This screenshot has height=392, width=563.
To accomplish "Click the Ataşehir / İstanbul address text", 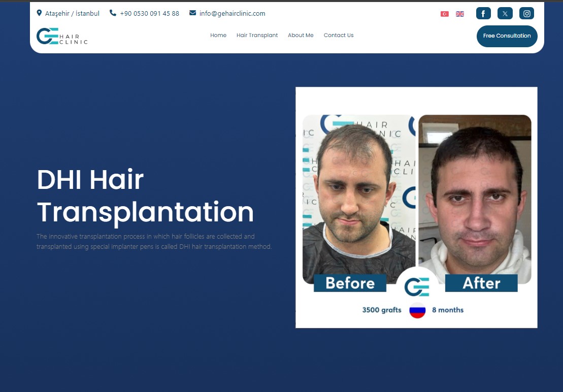I will [72, 14].
